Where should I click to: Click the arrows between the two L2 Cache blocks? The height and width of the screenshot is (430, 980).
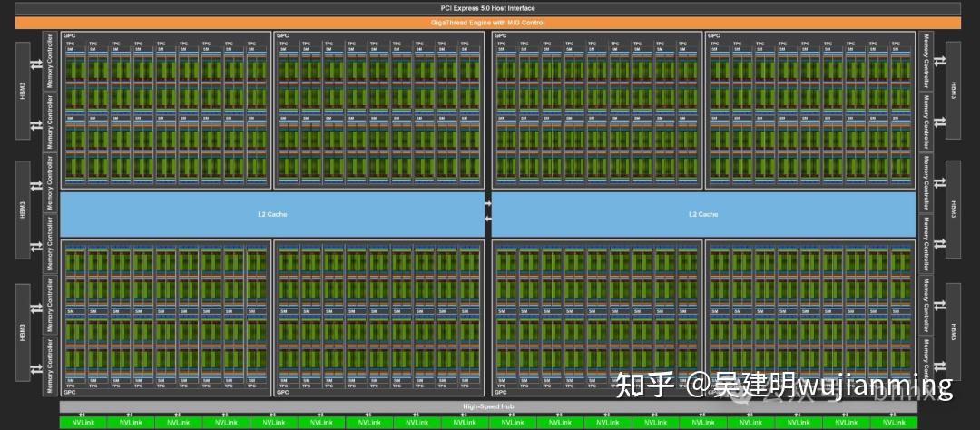(x=488, y=210)
